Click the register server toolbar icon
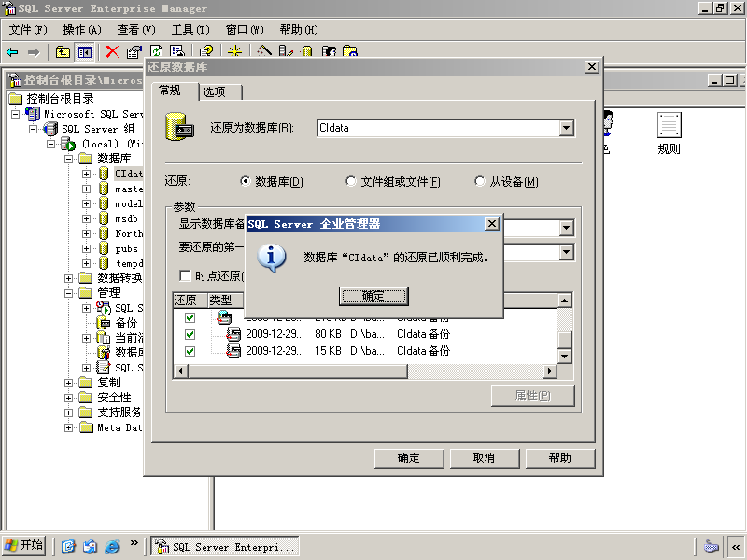 coord(286,51)
